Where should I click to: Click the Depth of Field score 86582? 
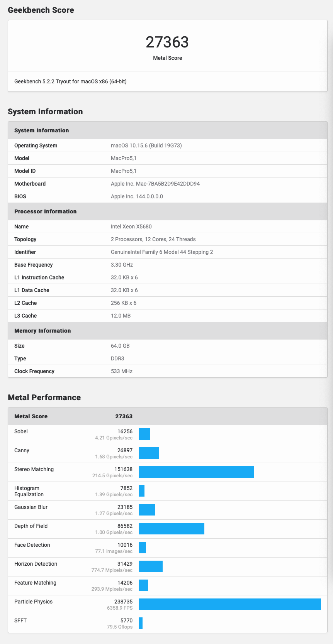tap(125, 526)
